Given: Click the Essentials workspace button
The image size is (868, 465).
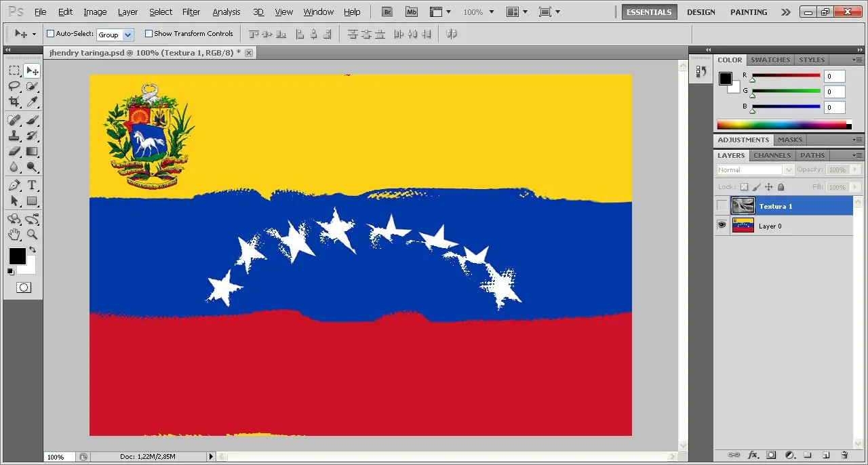Looking at the screenshot, I should pos(649,12).
